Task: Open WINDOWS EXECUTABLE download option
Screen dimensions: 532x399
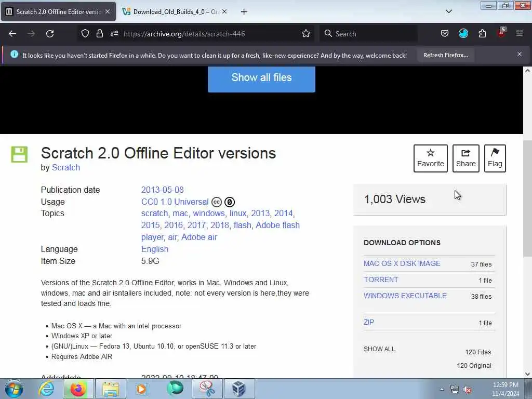Action: (x=405, y=296)
